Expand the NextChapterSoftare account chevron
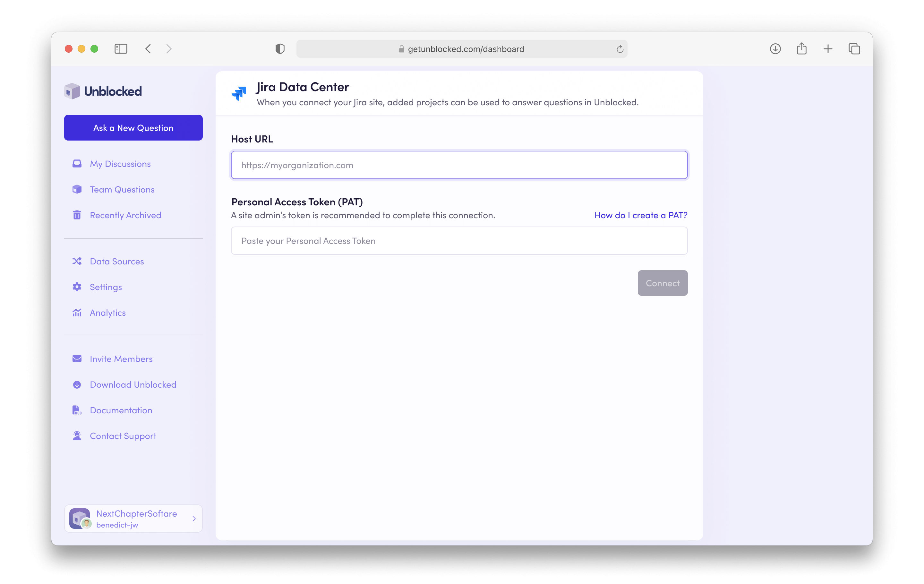This screenshot has width=924, height=584. 194,519
